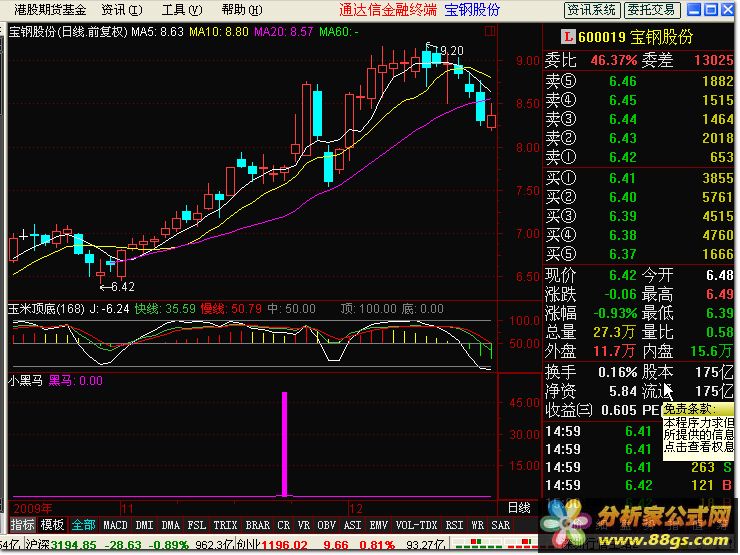Select the OBV indicator tab

click(326, 525)
